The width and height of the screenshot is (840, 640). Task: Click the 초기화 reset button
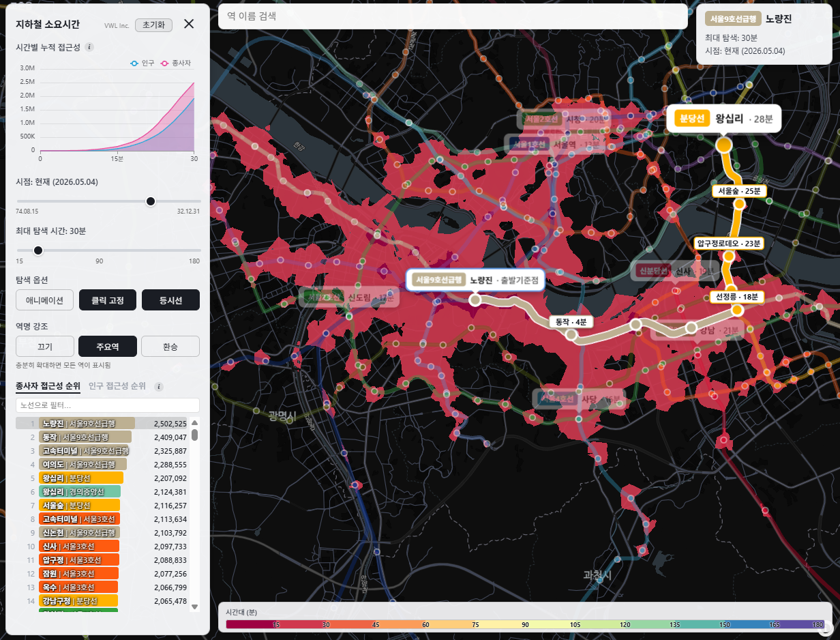point(153,25)
